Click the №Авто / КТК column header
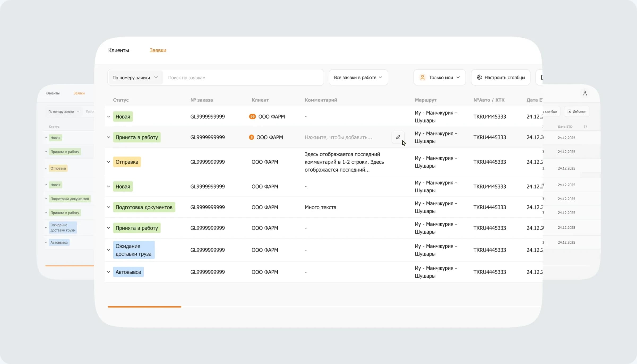The height and width of the screenshot is (364, 637). 489,100
